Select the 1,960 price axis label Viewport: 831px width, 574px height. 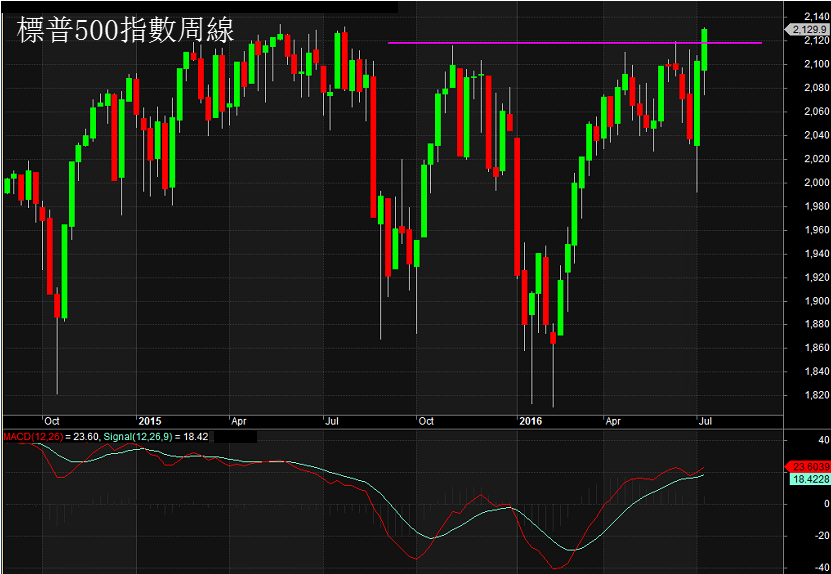pyautogui.click(x=816, y=230)
